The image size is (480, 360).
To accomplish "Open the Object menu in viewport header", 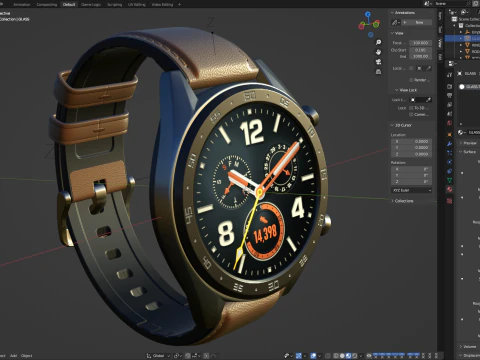I will (27, 356).
